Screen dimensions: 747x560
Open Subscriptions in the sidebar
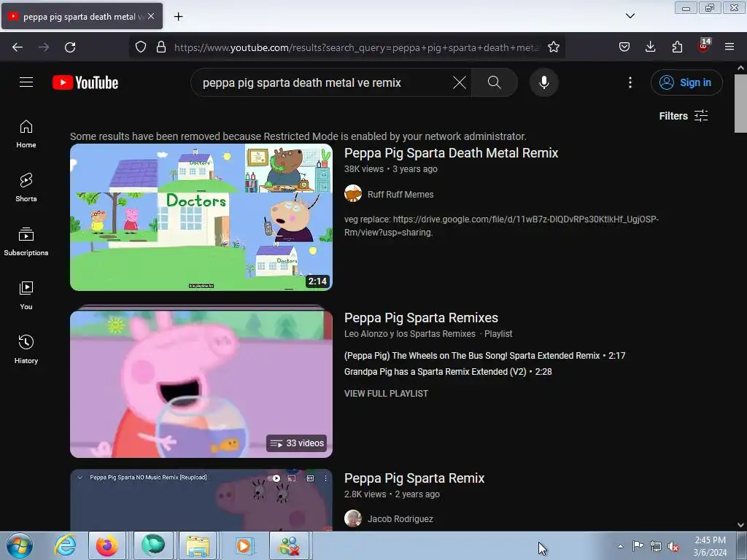pos(26,241)
